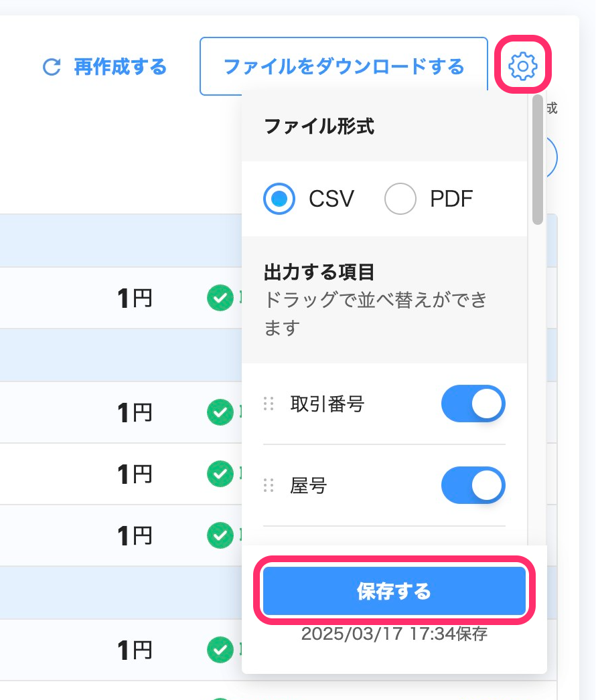Viewport: 596px width, 700px height.
Task: Select the PDF file format
Action: [400, 199]
